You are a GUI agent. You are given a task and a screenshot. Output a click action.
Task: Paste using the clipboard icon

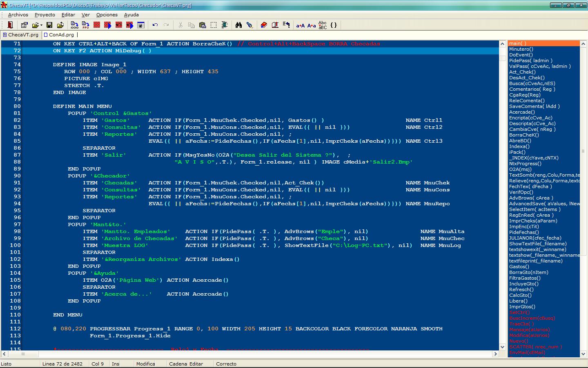(x=202, y=25)
